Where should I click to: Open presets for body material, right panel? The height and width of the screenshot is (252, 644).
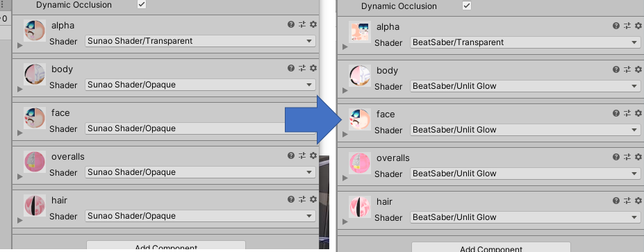pos(627,70)
